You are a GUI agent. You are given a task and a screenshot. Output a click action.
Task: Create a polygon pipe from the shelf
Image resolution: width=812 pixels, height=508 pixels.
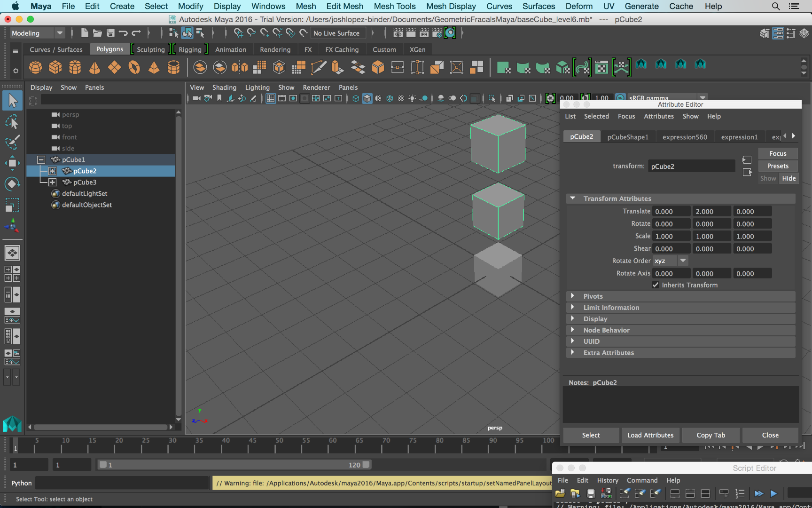tap(174, 67)
